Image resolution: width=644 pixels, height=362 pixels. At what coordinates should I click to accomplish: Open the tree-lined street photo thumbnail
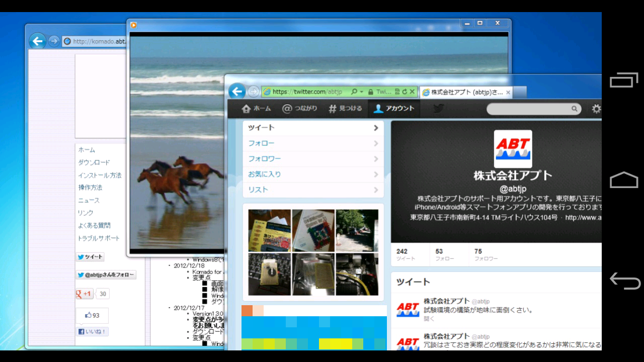[357, 230]
